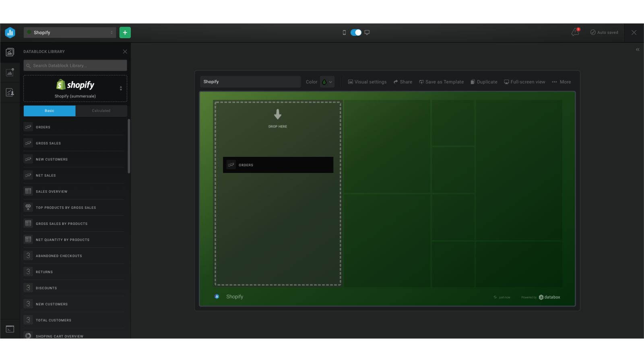Click Save as Template
The width and height of the screenshot is (644, 362).
[x=441, y=82]
